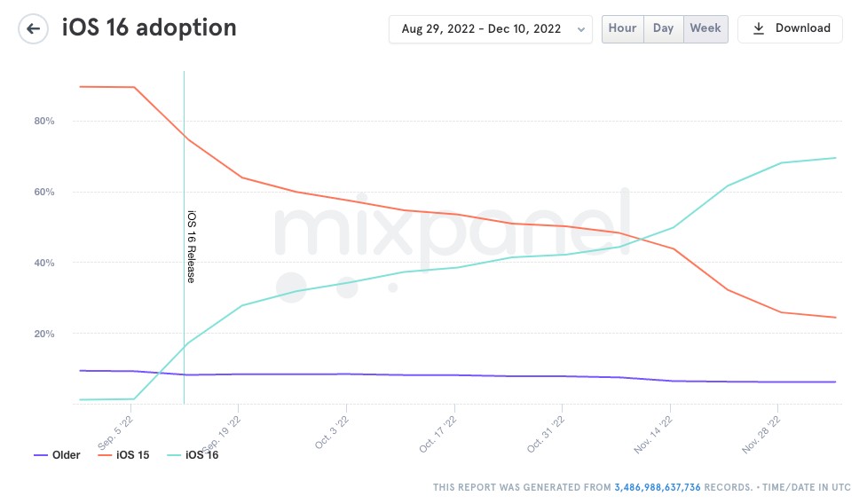867x504 pixels.
Task: Switch chart granularity to Hour
Action: [x=622, y=28]
